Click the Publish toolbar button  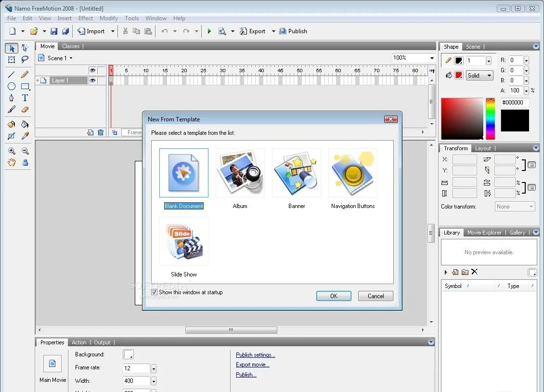(293, 31)
